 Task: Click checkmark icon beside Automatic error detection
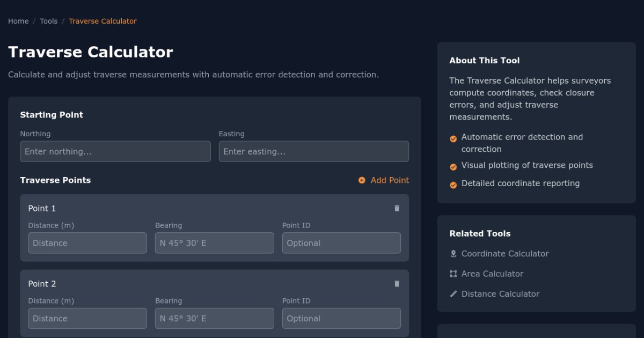coord(453,139)
